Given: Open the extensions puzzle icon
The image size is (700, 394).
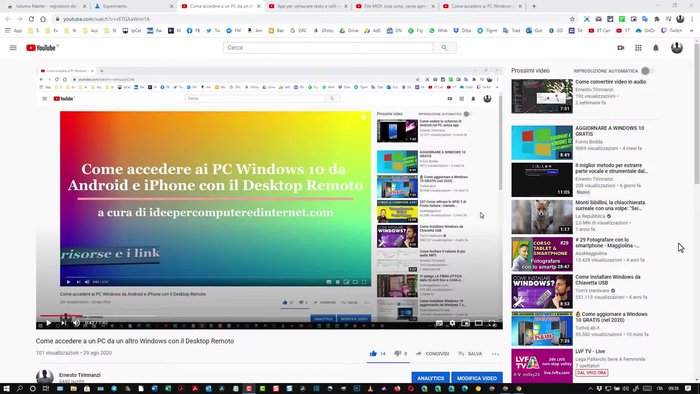Looking at the screenshot, I should (x=657, y=19).
